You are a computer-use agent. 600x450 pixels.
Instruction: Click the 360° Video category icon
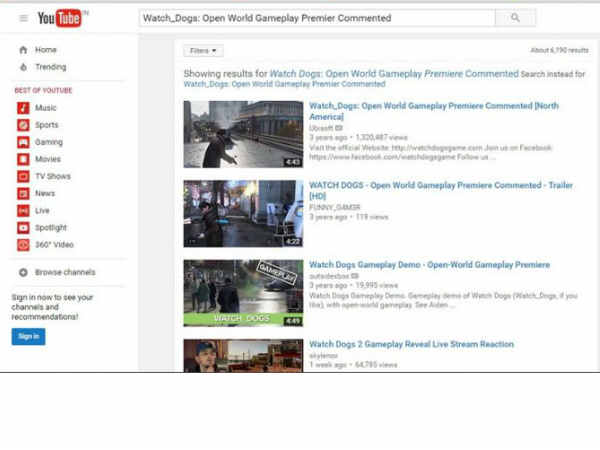click(x=23, y=245)
